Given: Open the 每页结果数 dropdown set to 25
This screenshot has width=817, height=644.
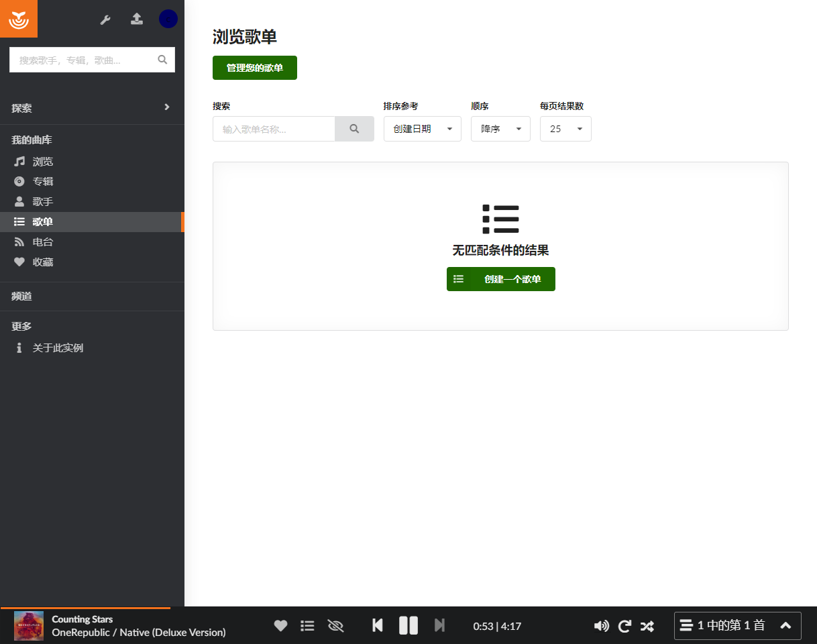Looking at the screenshot, I should [x=565, y=129].
